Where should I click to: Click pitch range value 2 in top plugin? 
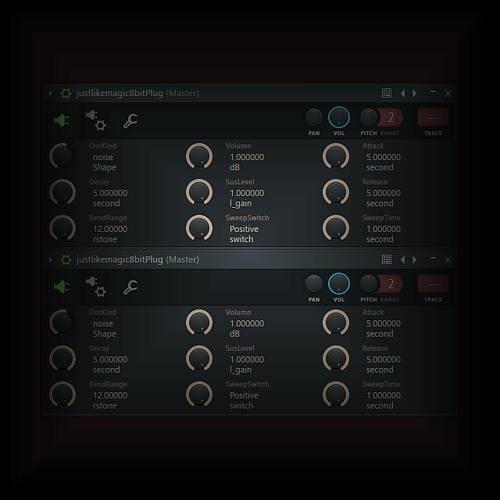click(x=391, y=118)
